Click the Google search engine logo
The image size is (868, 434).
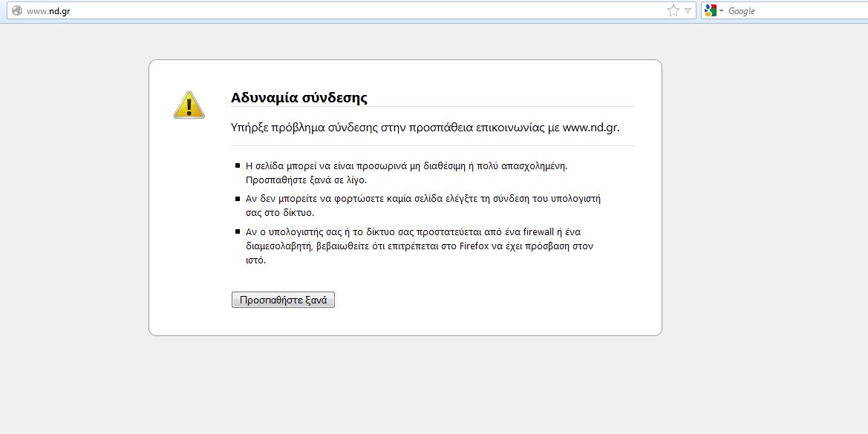[x=711, y=10]
